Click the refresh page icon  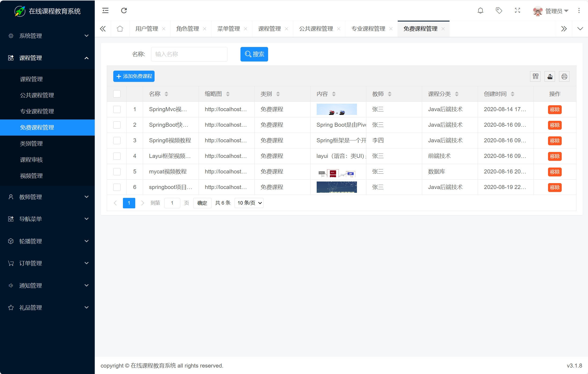124,11
